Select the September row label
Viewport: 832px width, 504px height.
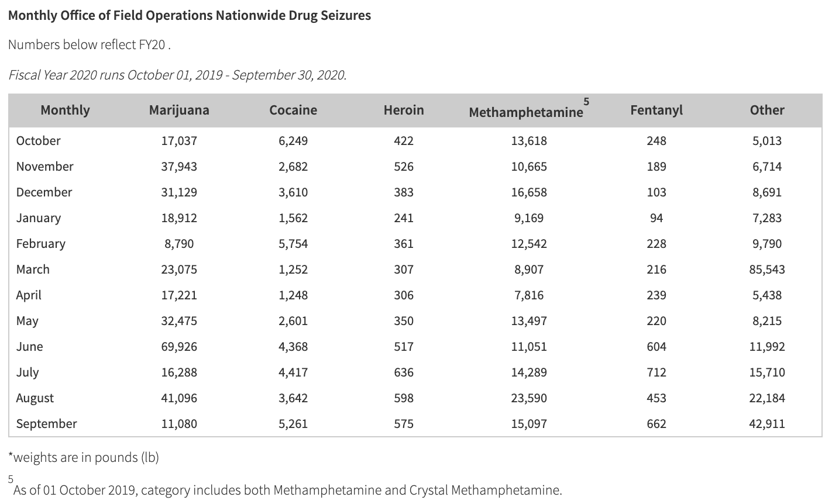pyautogui.click(x=47, y=424)
